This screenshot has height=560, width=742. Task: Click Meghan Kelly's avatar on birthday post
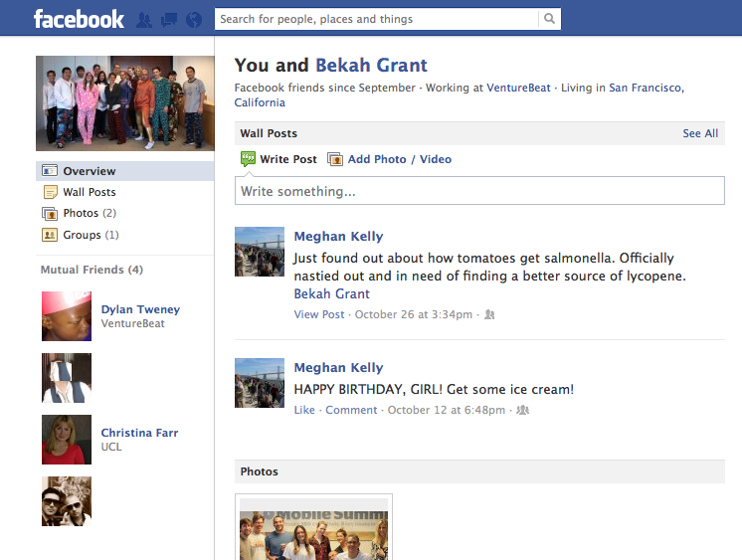260,383
